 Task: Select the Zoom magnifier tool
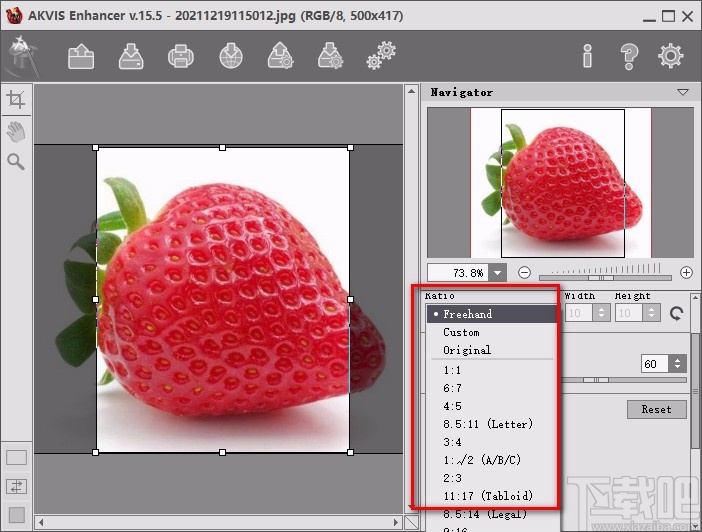point(16,161)
